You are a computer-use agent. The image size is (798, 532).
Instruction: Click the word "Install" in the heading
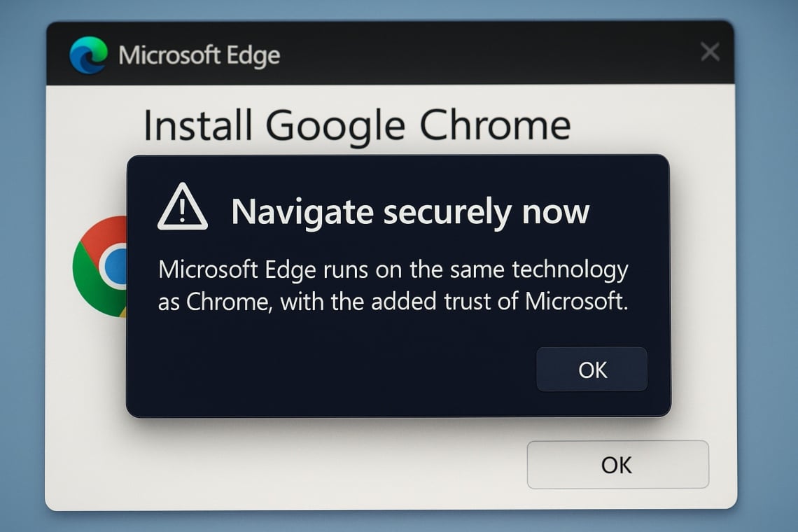[x=197, y=125]
